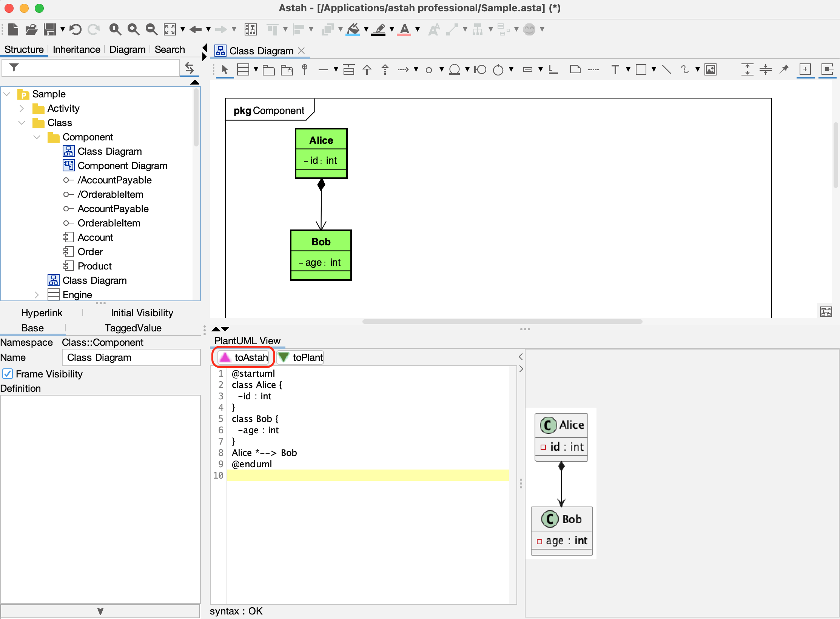Toggle the auto-resize mode icon
The width and height of the screenshot is (840, 619).
pyautogui.click(x=827, y=69)
